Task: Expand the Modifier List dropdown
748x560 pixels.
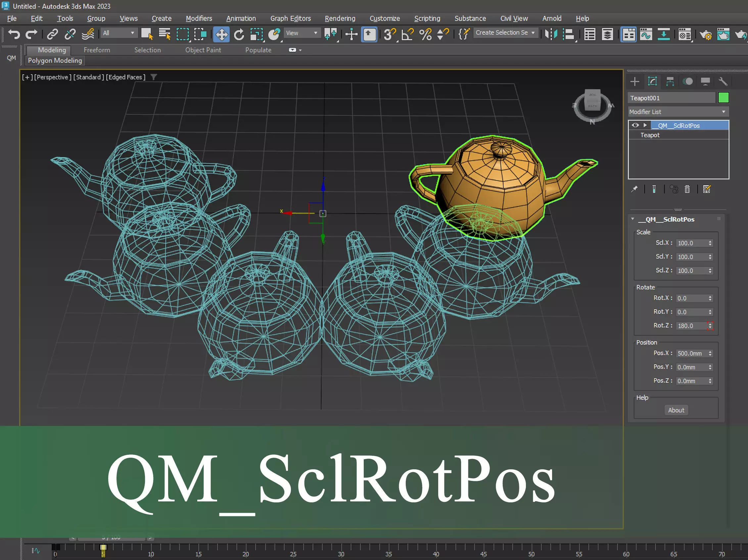Action: pos(678,112)
